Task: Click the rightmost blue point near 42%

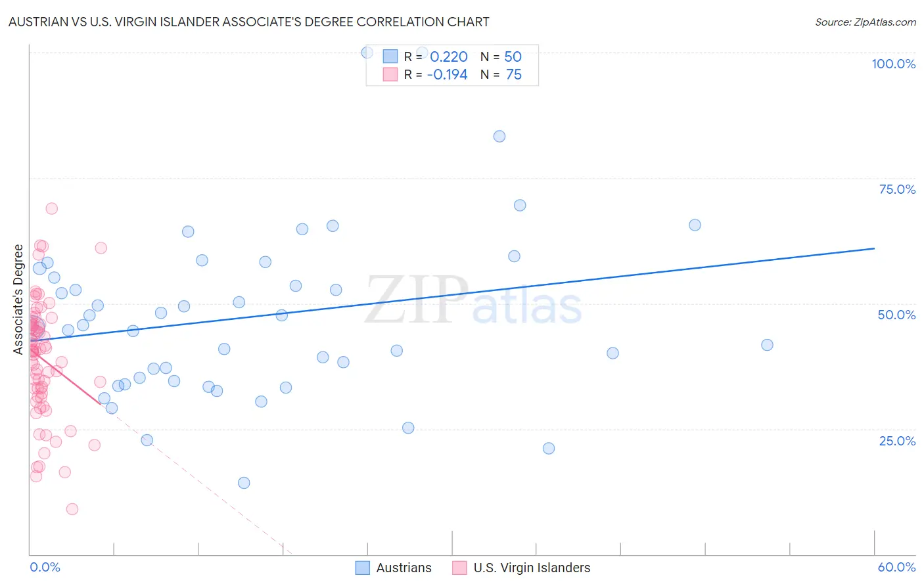Action: (x=767, y=345)
